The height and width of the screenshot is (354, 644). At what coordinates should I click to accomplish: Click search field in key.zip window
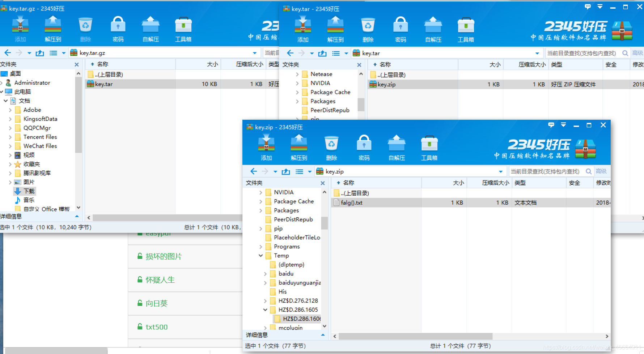(x=546, y=171)
